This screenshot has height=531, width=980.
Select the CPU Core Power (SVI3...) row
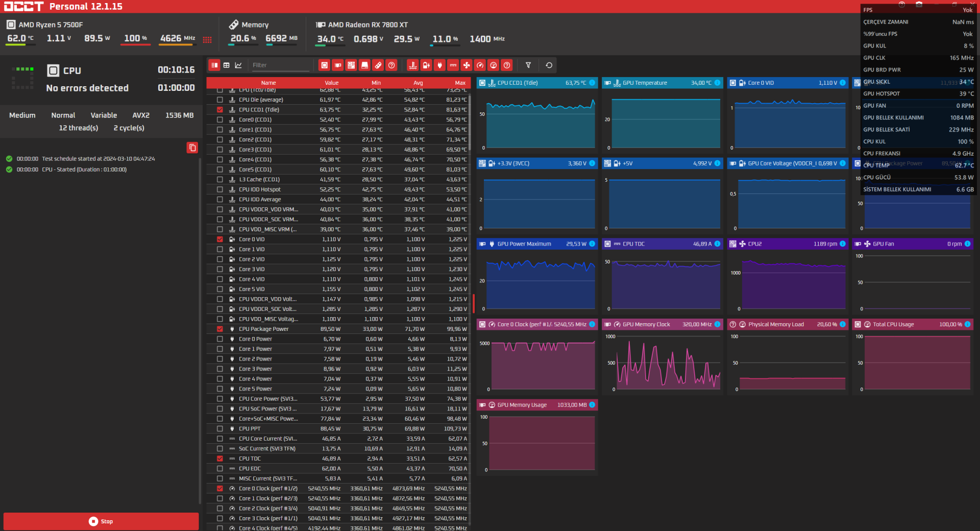337,399
